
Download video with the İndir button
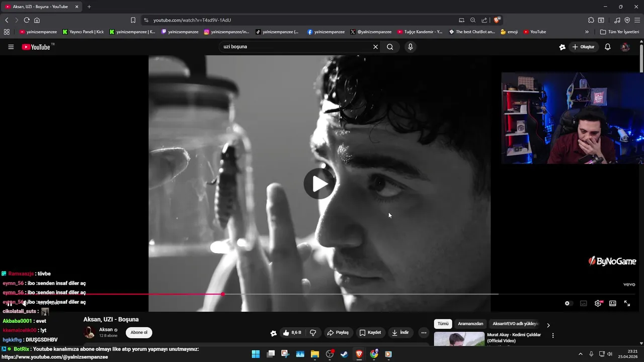[400, 332]
